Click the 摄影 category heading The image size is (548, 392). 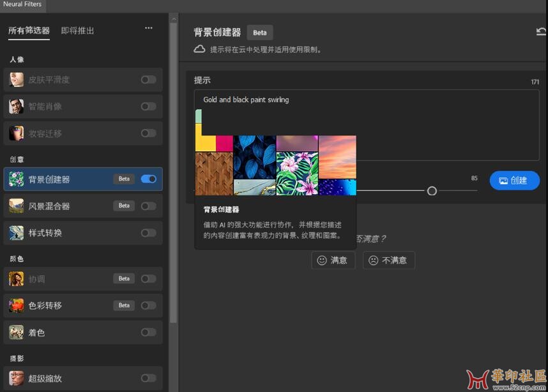(17, 358)
